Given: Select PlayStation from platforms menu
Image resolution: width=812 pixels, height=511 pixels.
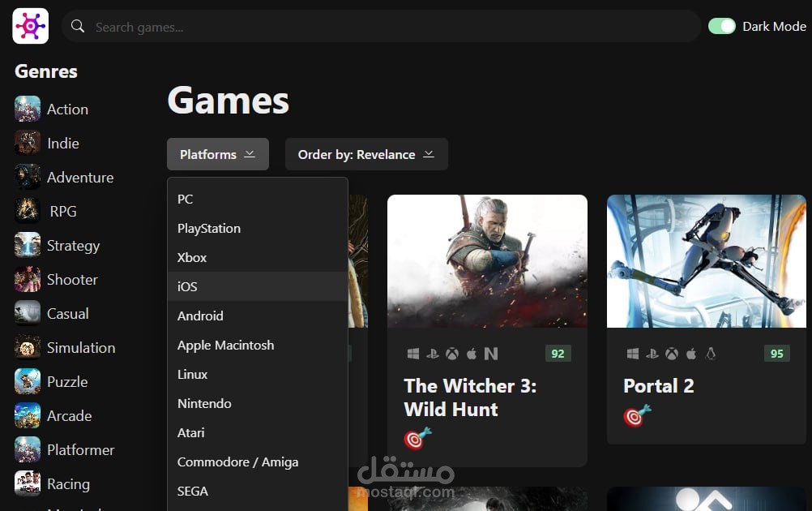Looking at the screenshot, I should [x=258, y=228].
